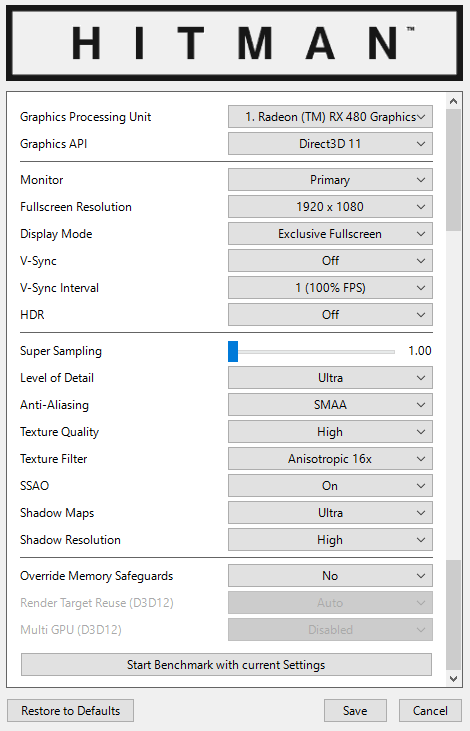Open the Shadow Maps dropdown
The width and height of the screenshot is (470, 731).
pos(330,513)
